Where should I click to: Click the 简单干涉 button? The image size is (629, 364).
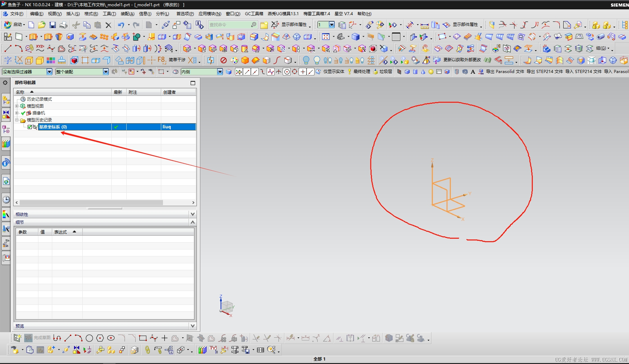coord(177,60)
